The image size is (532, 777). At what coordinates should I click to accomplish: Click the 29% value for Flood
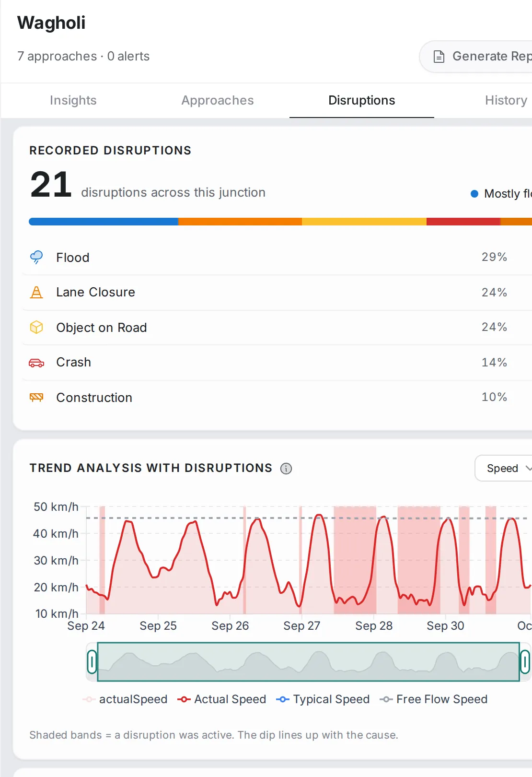(494, 257)
